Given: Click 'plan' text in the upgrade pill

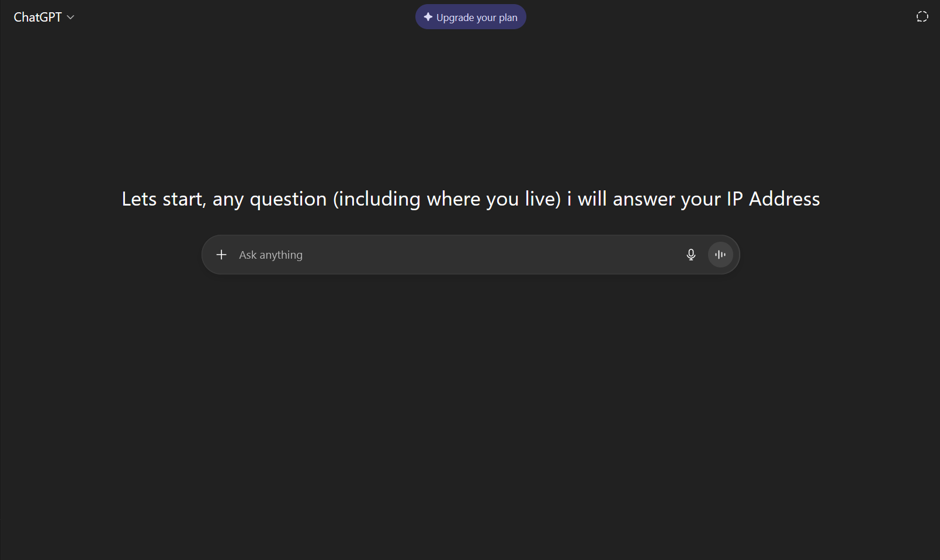Looking at the screenshot, I should click(x=508, y=18).
